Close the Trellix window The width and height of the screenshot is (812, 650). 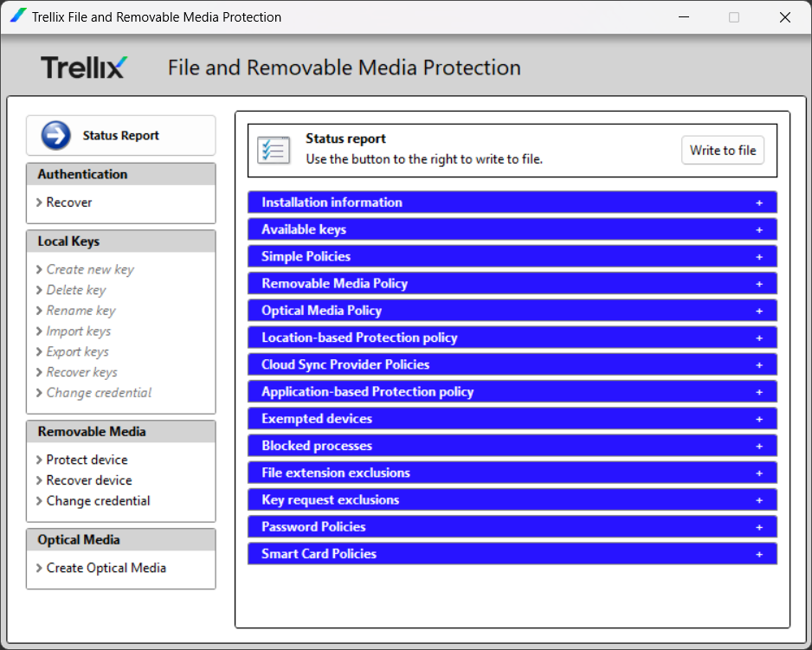click(x=784, y=17)
